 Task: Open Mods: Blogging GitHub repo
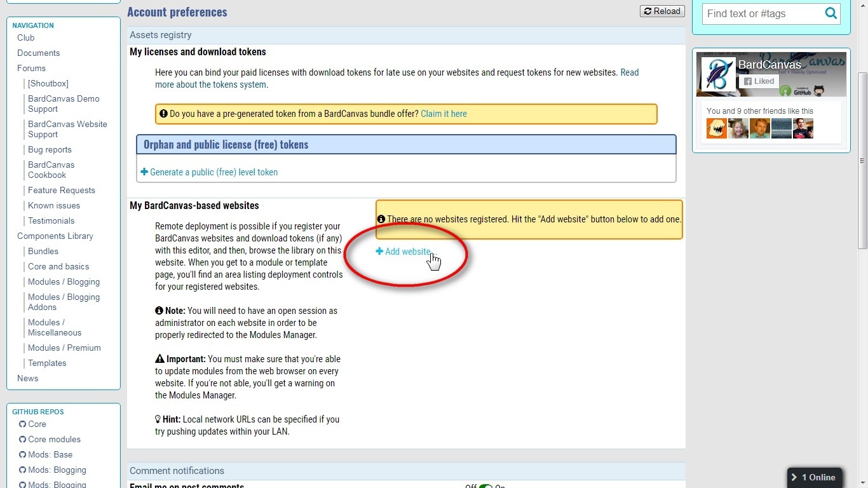coord(52,470)
